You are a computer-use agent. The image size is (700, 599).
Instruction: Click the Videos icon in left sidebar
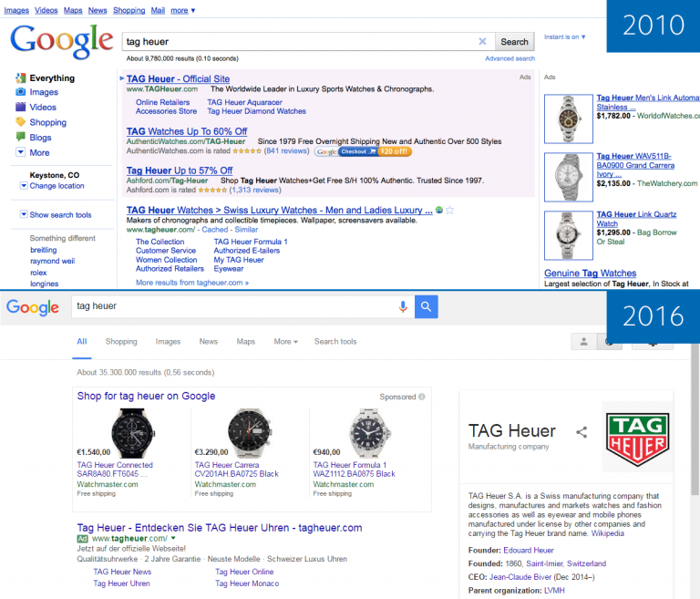[21, 107]
